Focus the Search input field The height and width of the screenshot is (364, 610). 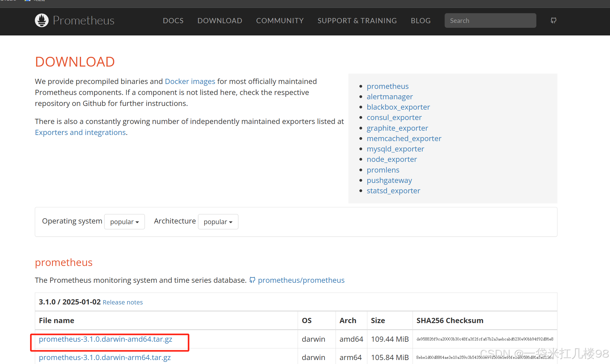(x=490, y=20)
